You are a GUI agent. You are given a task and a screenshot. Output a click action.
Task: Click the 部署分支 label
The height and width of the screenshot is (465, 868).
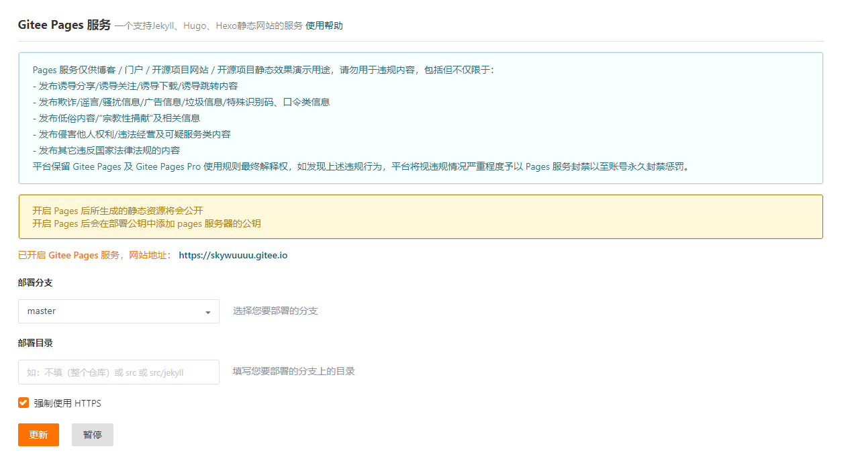tap(36, 282)
